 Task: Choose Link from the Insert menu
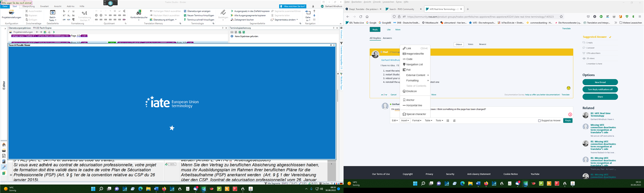point(415,48)
